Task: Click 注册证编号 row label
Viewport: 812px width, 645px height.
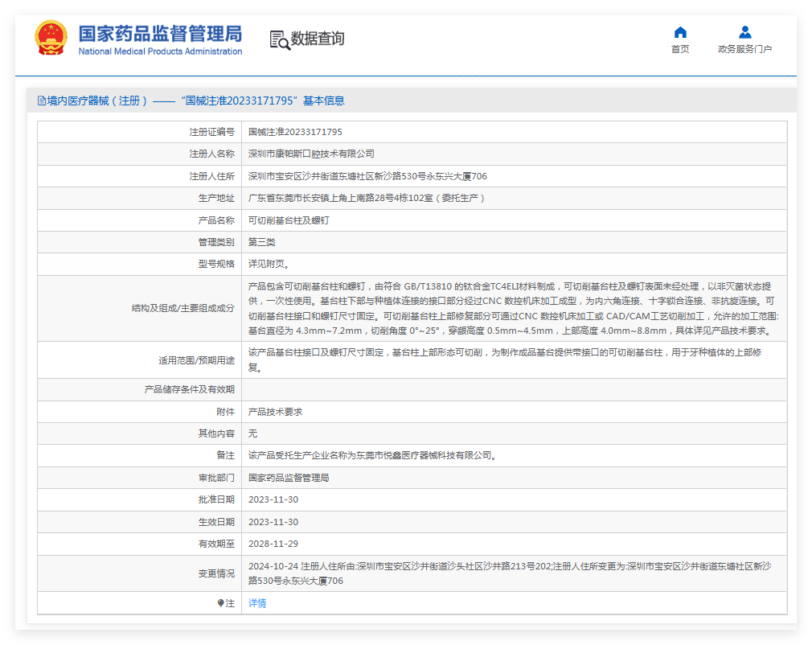Action: [x=211, y=132]
